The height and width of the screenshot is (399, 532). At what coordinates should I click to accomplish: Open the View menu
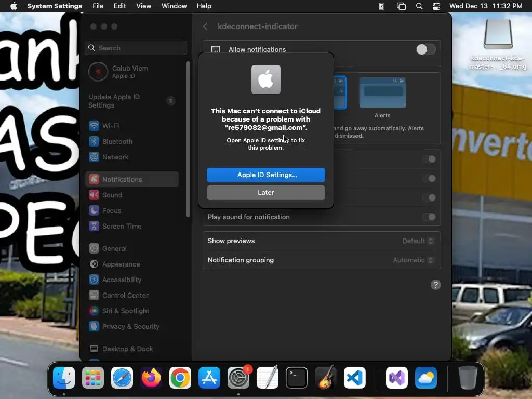pyautogui.click(x=144, y=6)
